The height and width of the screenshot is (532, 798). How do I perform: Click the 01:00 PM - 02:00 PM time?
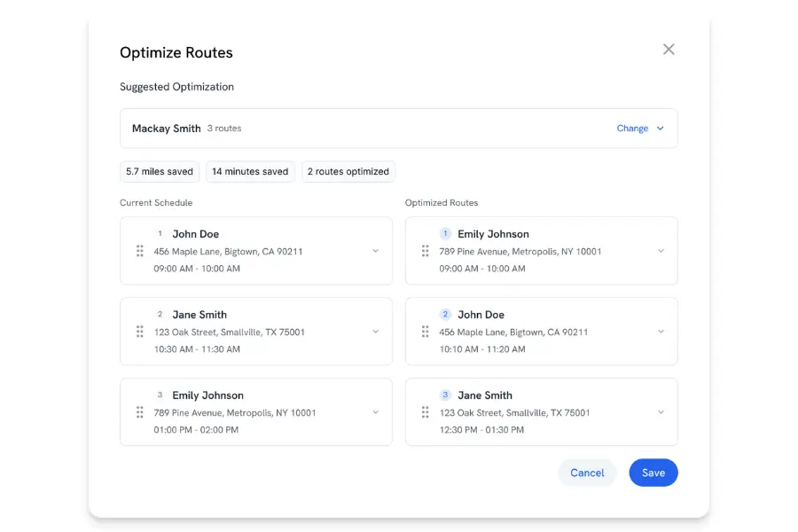click(x=196, y=430)
